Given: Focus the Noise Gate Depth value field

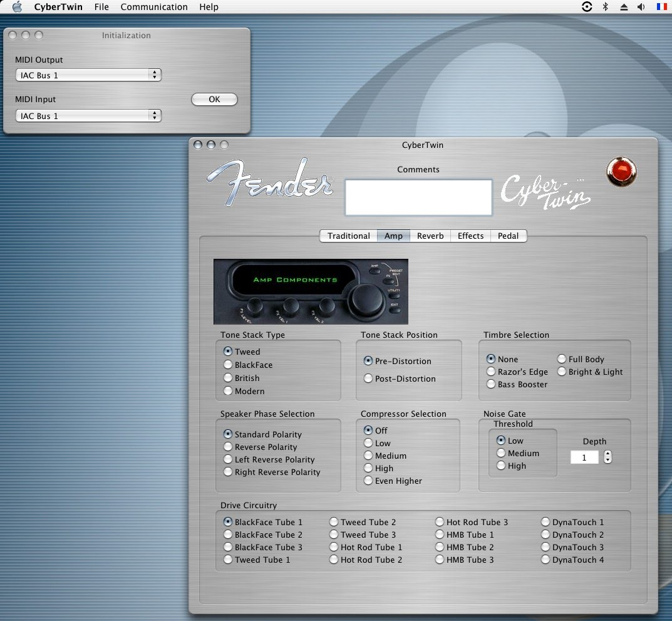Looking at the screenshot, I should [584, 457].
